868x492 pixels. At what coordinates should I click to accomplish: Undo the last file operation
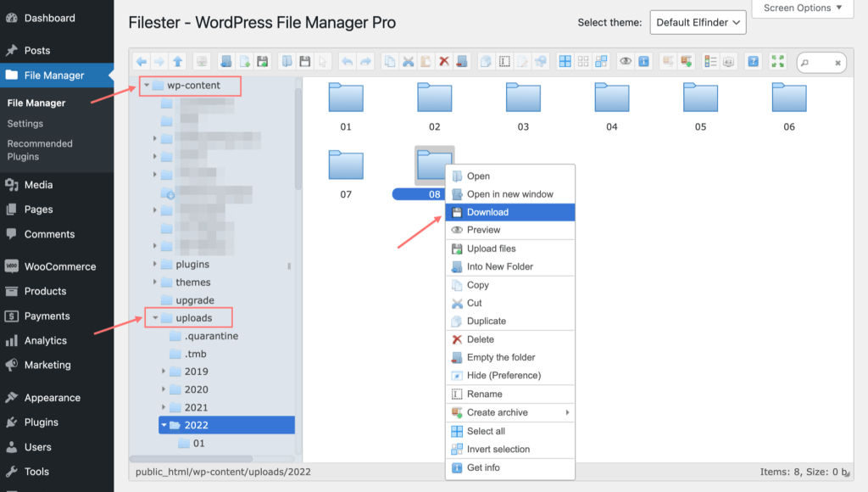pyautogui.click(x=347, y=62)
